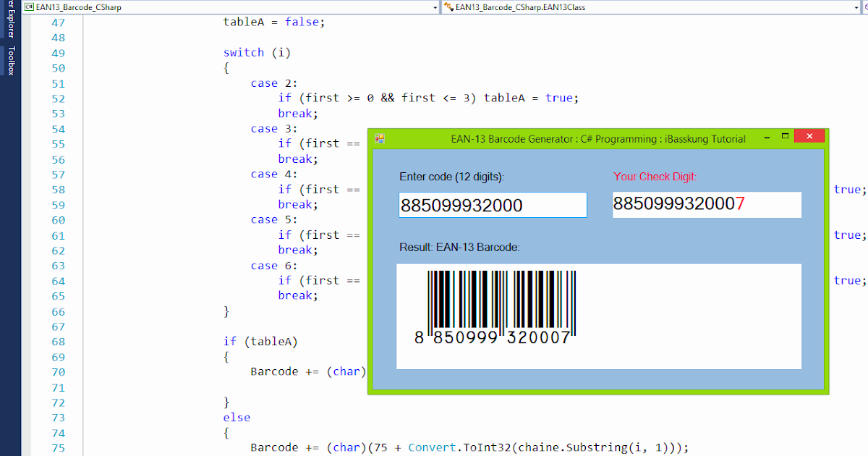The image size is (868, 456).
Task: Click the barcode window title bar text
Action: [x=599, y=138]
